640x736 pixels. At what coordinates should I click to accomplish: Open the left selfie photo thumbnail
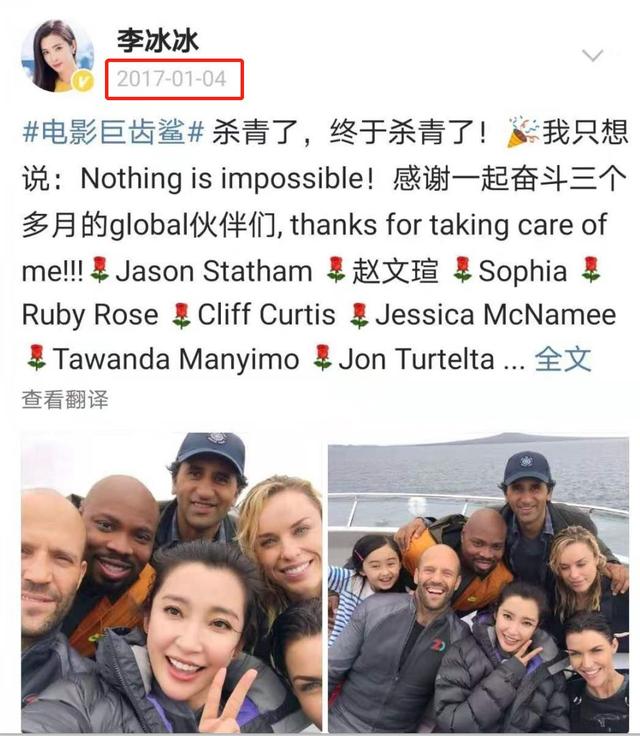(171, 582)
